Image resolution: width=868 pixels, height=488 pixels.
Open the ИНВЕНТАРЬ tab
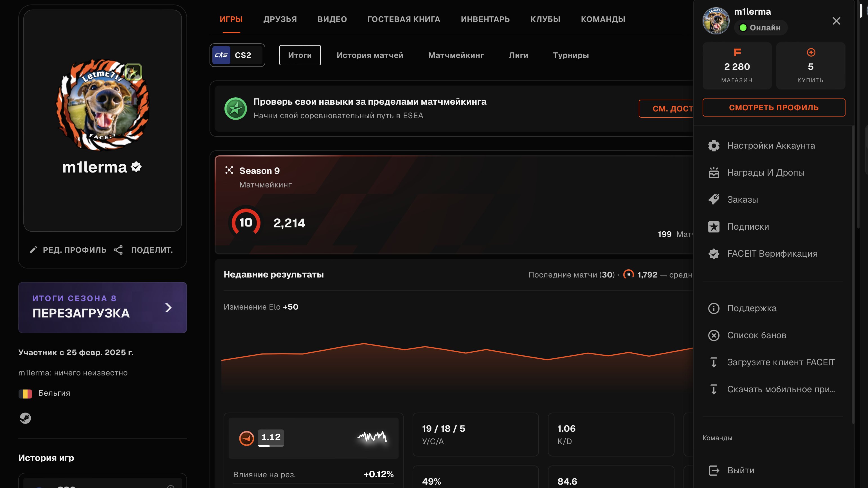point(485,19)
